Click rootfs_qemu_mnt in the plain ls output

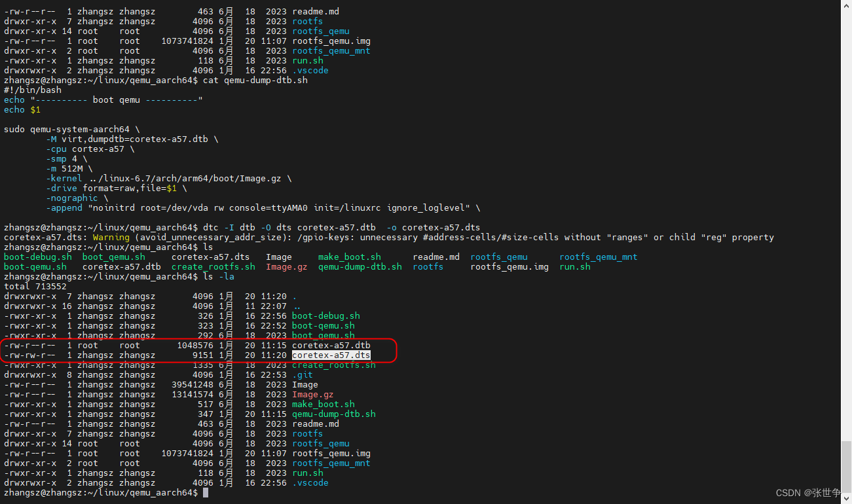(x=599, y=257)
